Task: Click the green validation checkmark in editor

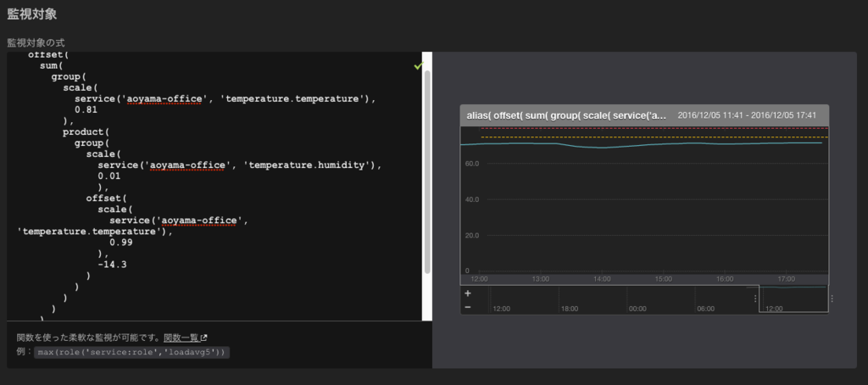Action: point(418,66)
